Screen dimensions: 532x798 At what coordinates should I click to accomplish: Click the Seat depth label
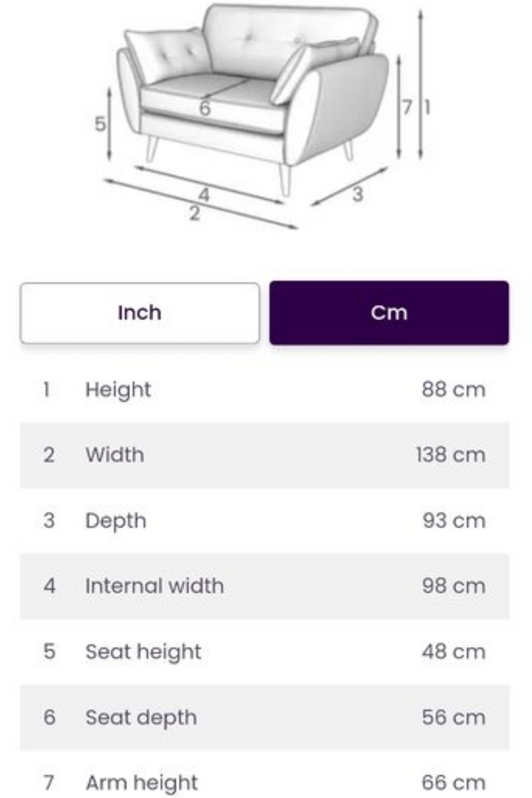pos(141,718)
